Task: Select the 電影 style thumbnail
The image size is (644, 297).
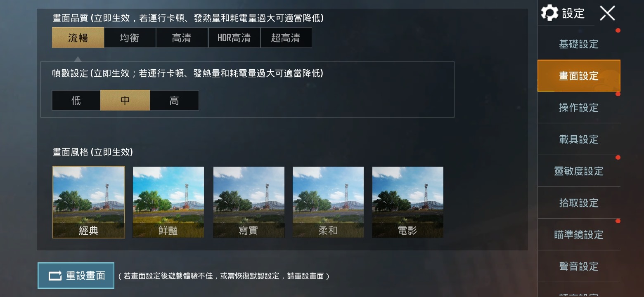Action: [408, 202]
